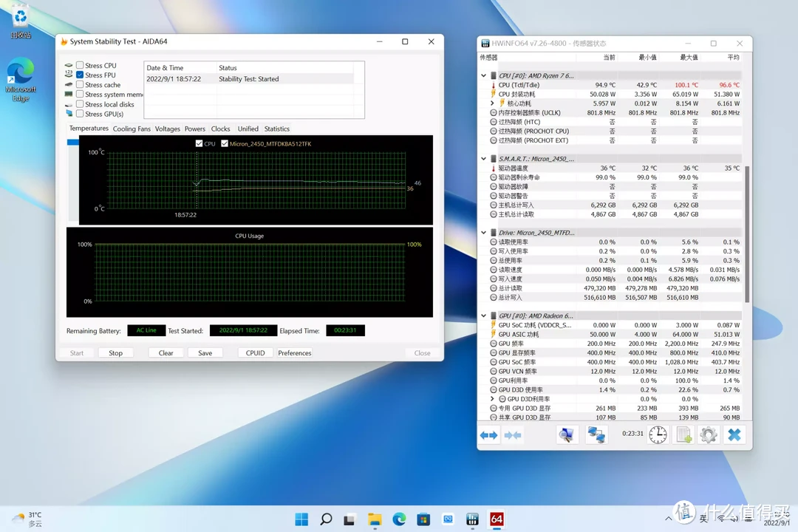798x532 pixels.
Task: Switch to Voltages tab
Action: 168,129
